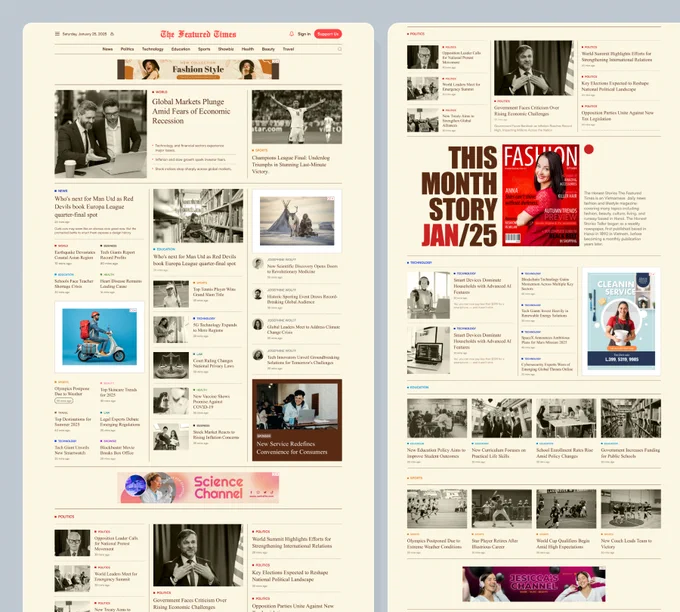Image resolution: width=680 pixels, height=612 pixels.
Task: Click the Jesicca's Channel banner ad
Action: (x=534, y=584)
